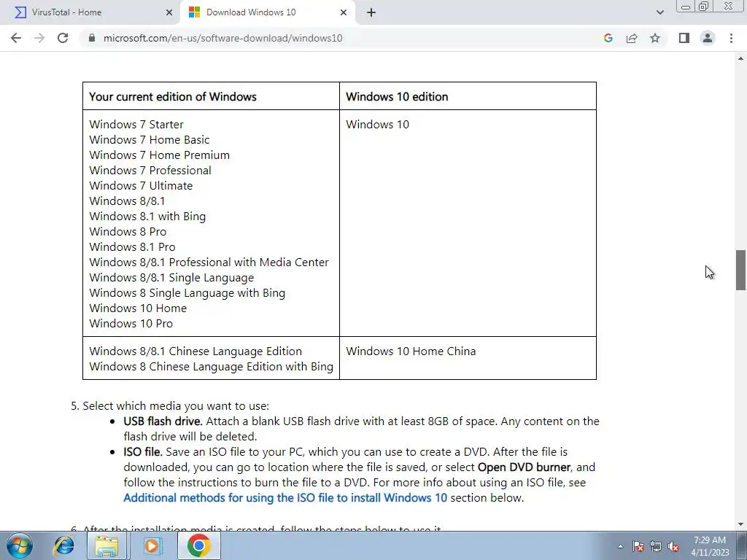The width and height of the screenshot is (747, 560).
Task: Click "Windows 8/8.1 Chinese Language Edition" row
Action: point(196,351)
